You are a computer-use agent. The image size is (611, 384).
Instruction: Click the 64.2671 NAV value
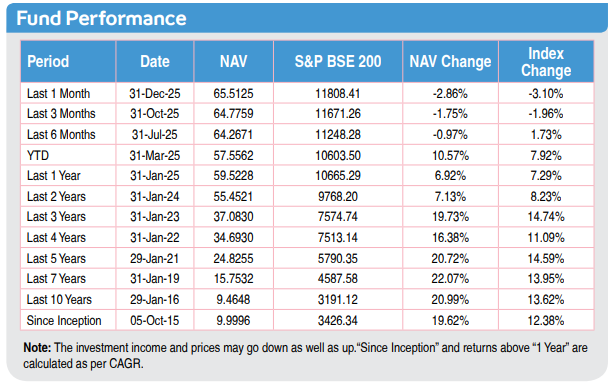[x=233, y=135]
